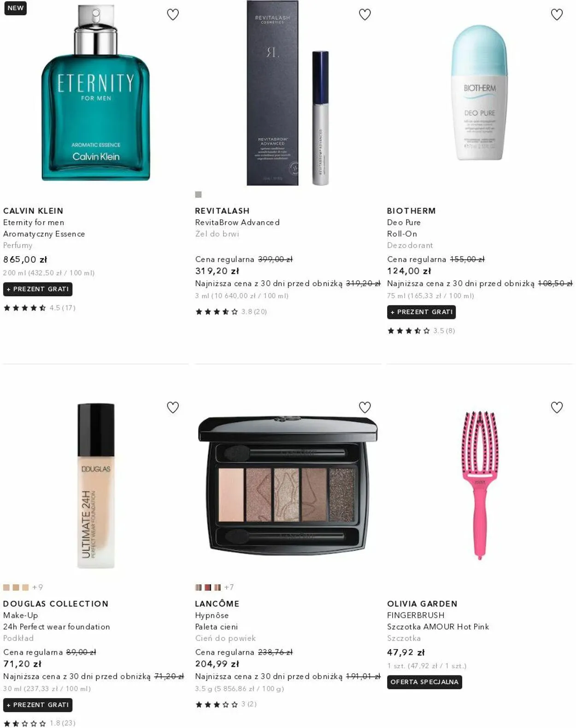Click Prezent Gratis badge under Biotherm

point(422,312)
